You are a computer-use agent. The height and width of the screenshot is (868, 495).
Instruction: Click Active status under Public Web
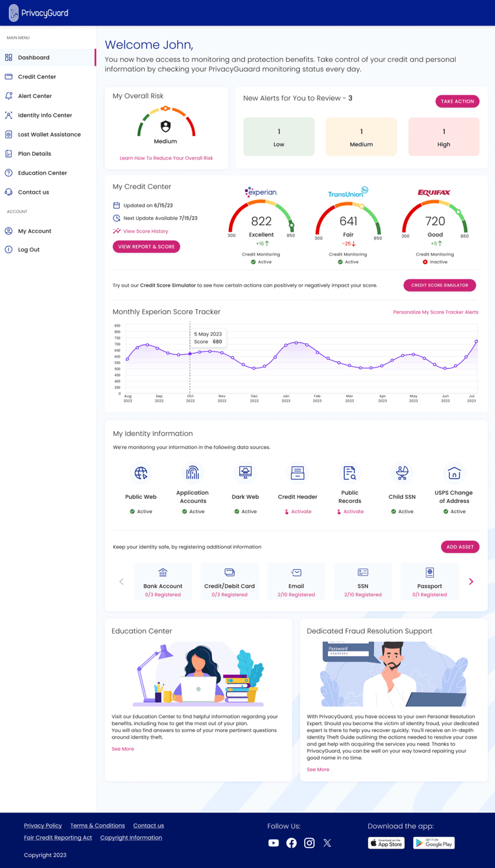pos(141,511)
